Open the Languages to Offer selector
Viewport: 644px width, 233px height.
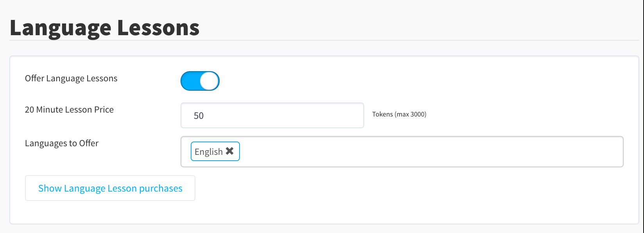[401, 152]
